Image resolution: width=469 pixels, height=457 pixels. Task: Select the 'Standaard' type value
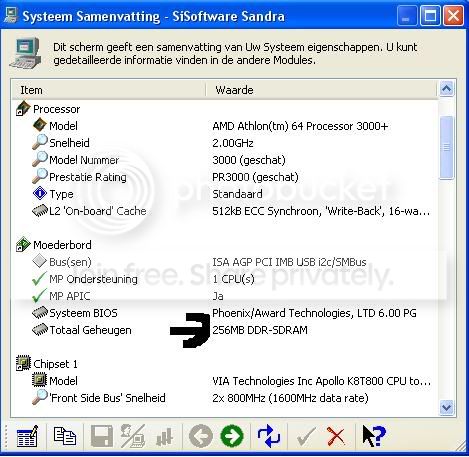pos(237,194)
